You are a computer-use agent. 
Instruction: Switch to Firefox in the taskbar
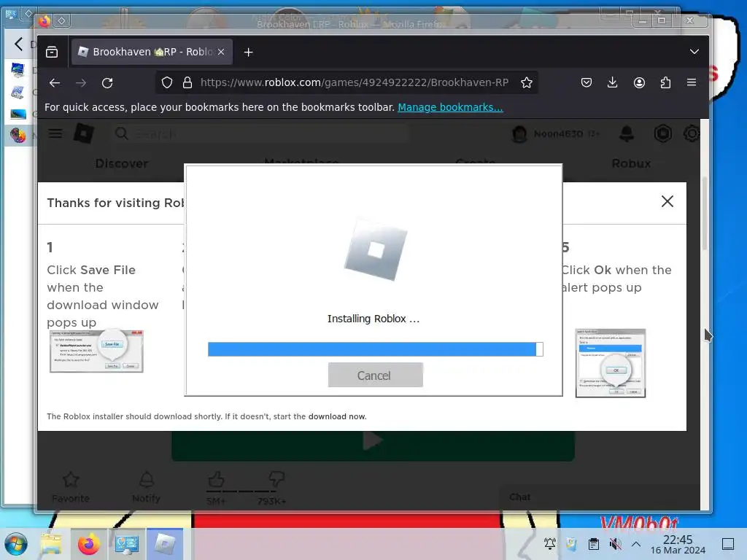click(x=89, y=544)
